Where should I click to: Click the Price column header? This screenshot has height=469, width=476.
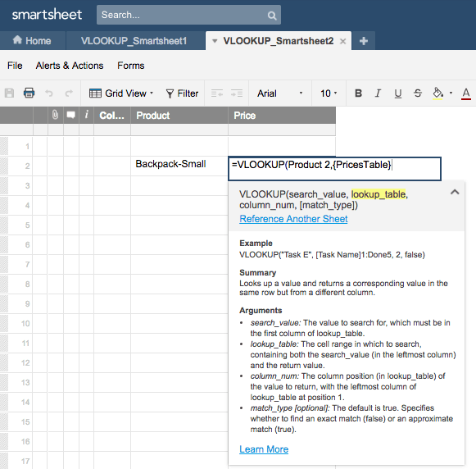282,115
